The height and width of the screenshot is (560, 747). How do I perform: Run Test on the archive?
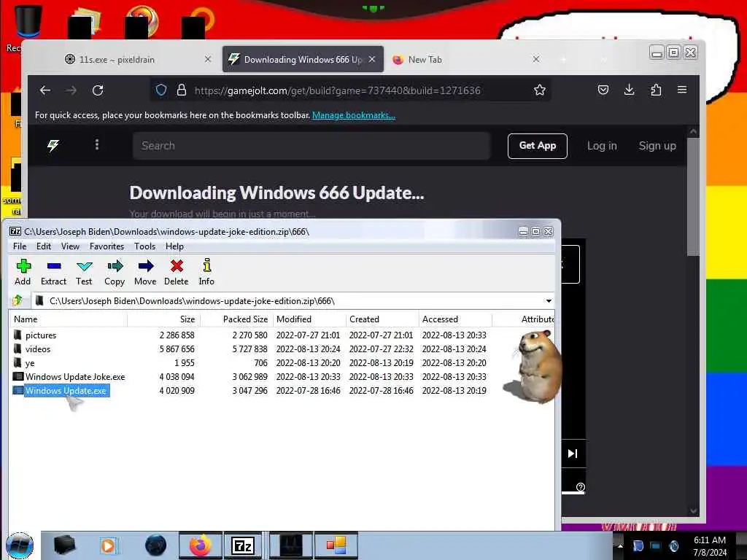coord(84,273)
